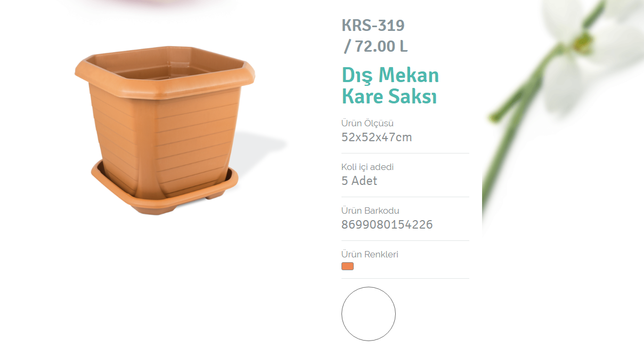Image resolution: width=644 pixels, height=364 pixels.
Task: Click the planter's octagonal top rim
Action: pos(165,72)
